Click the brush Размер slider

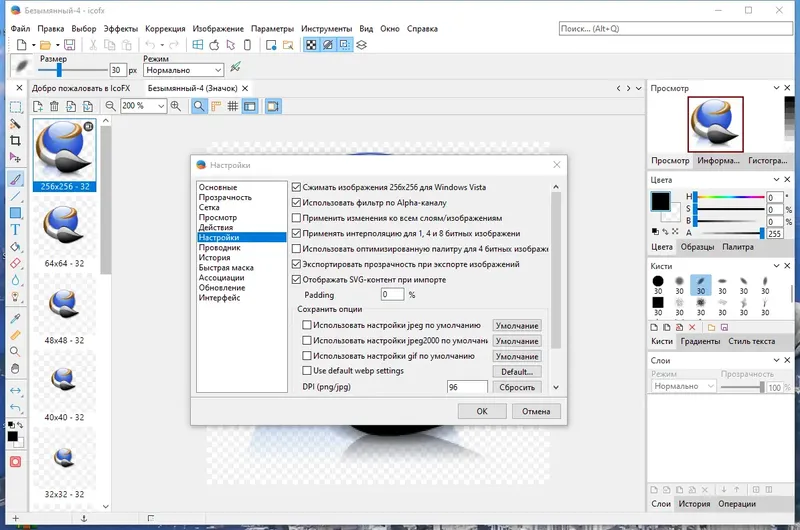point(73,70)
